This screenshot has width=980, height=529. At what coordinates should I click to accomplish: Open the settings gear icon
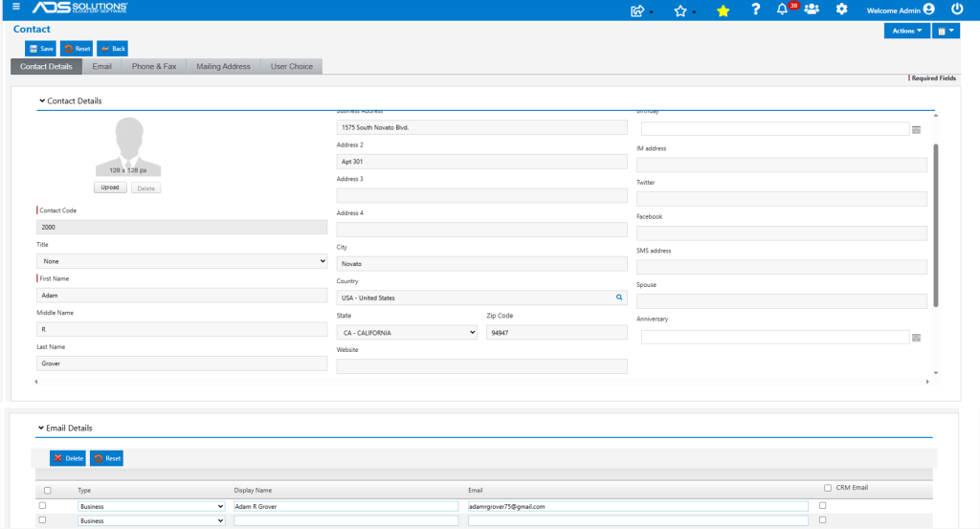pos(842,10)
